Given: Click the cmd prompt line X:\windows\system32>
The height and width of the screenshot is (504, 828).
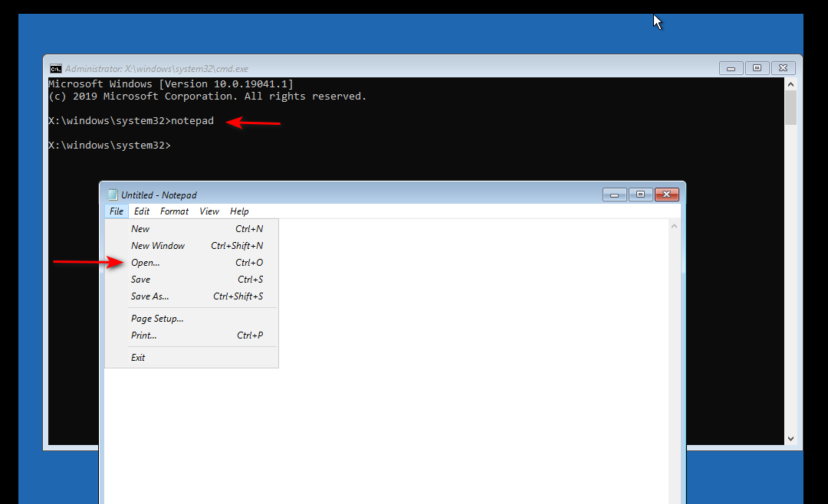Looking at the screenshot, I should [x=110, y=145].
